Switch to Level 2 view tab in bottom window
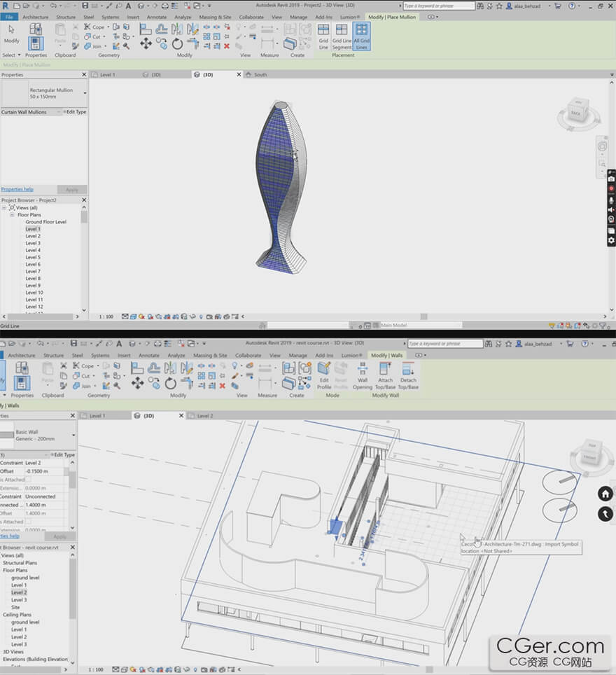 [205, 416]
